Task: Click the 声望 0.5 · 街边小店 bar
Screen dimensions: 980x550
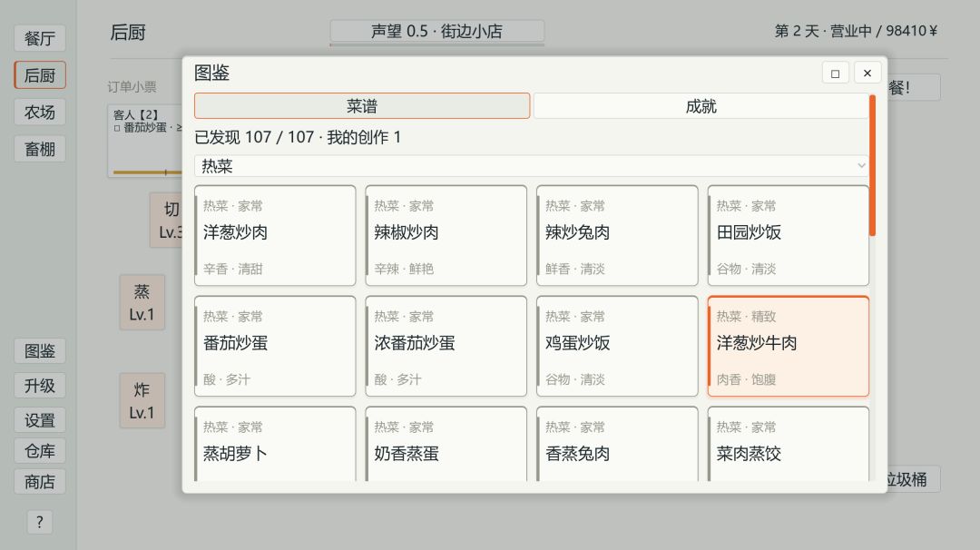Action: click(436, 31)
